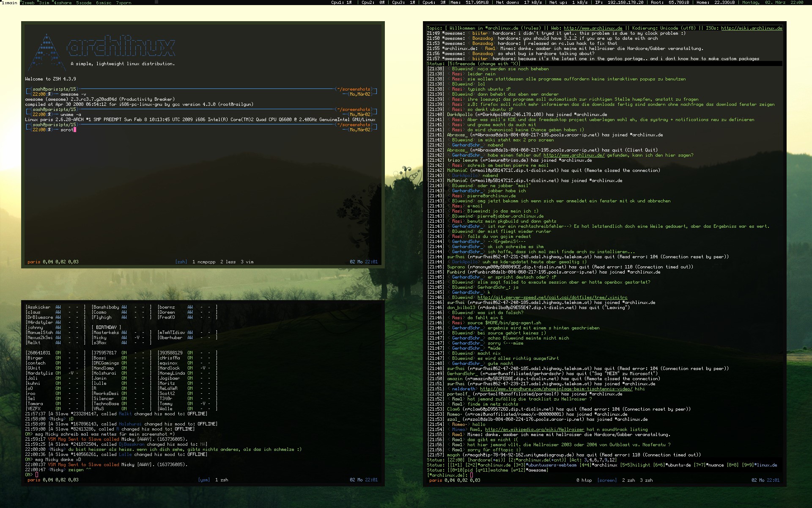
Task: Click the [Banshibaby contact entry
Action: point(121,307)
